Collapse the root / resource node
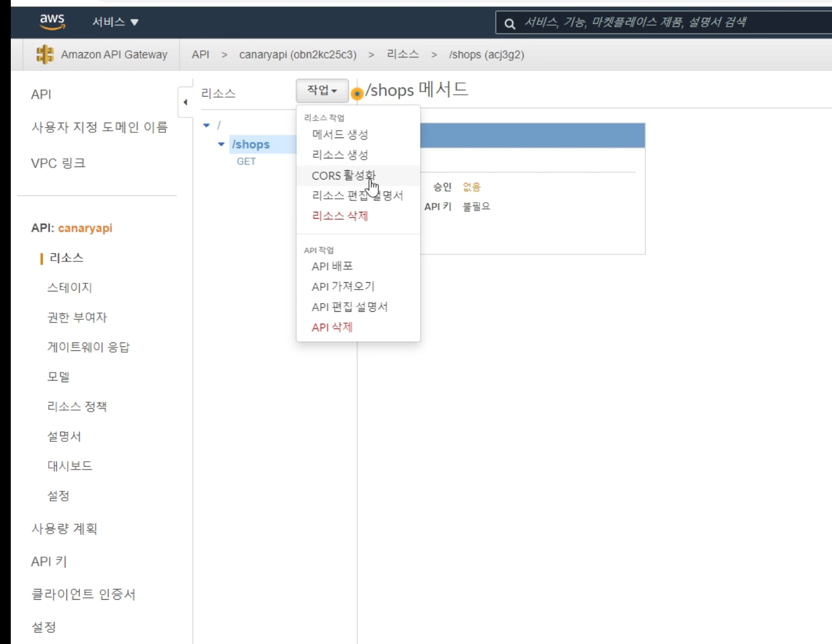 point(207,125)
